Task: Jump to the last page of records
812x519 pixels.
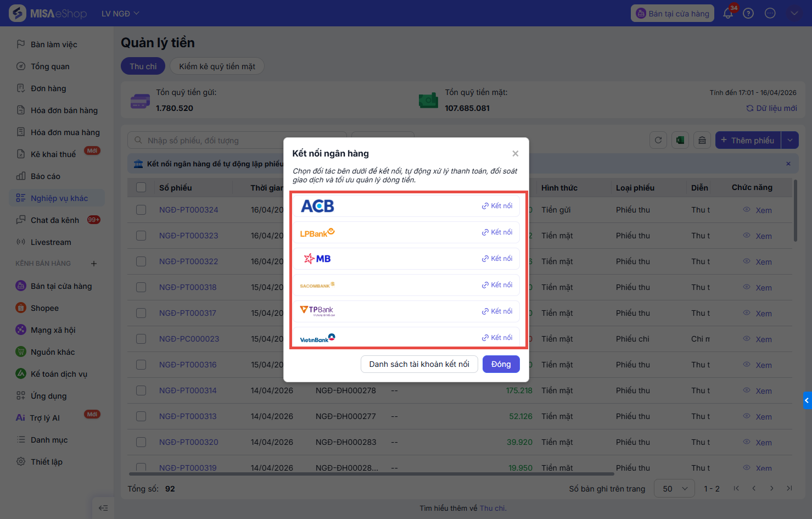Action: click(x=789, y=488)
